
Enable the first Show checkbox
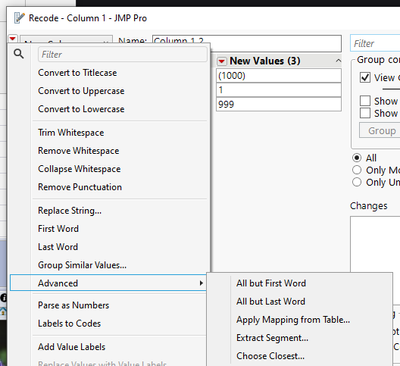click(x=365, y=100)
